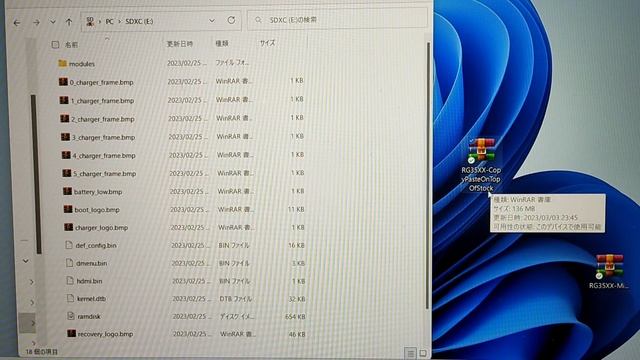Select the RG35XX-M... archive on desktop
Viewport: 640px width, 360px height.
[609, 271]
